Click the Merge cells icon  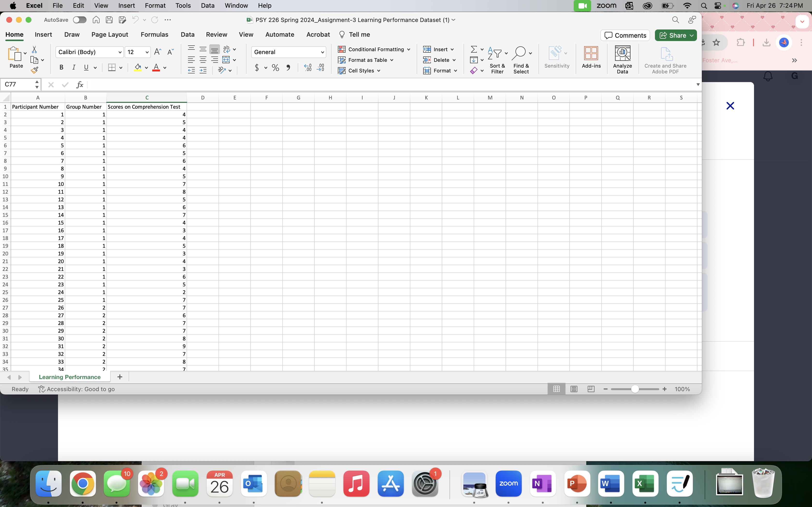click(x=226, y=60)
